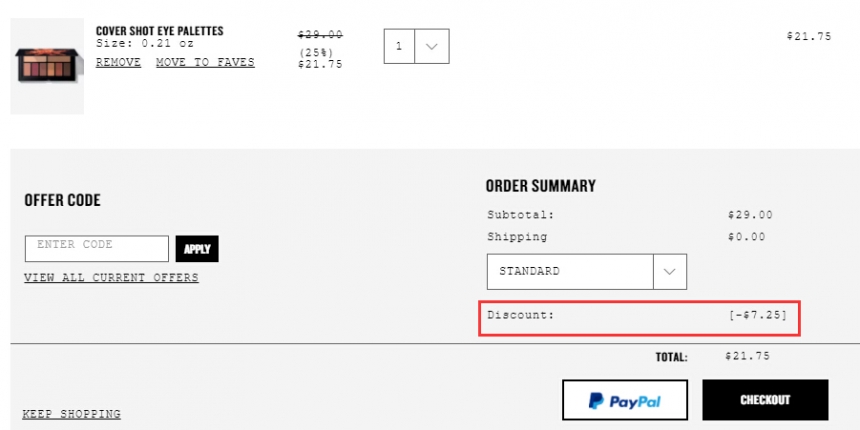860x430 pixels.
Task: Click the Order Summary heading
Action: coord(541,186)
